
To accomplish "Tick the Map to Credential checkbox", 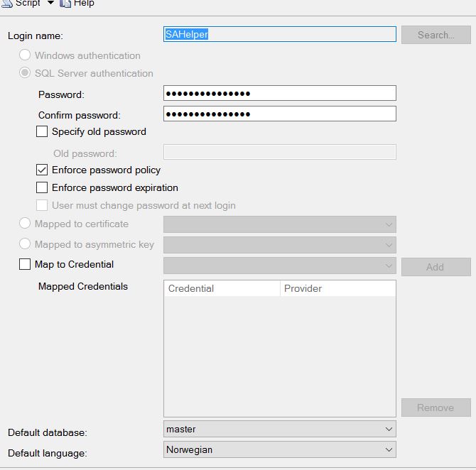I will (25, 264).
